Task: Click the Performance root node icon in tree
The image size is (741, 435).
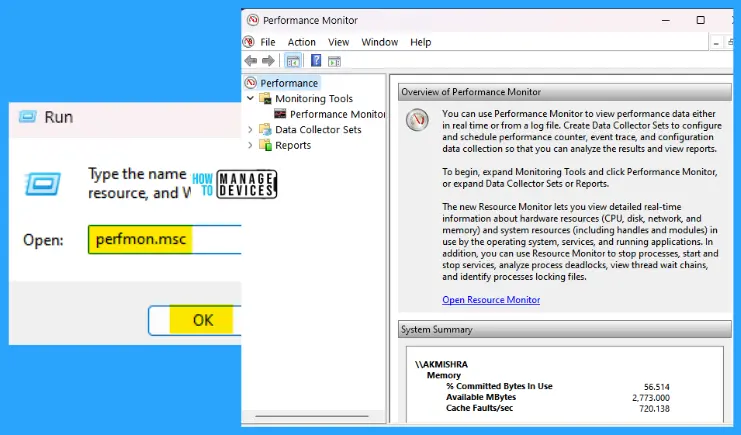Action: point(251,83)
